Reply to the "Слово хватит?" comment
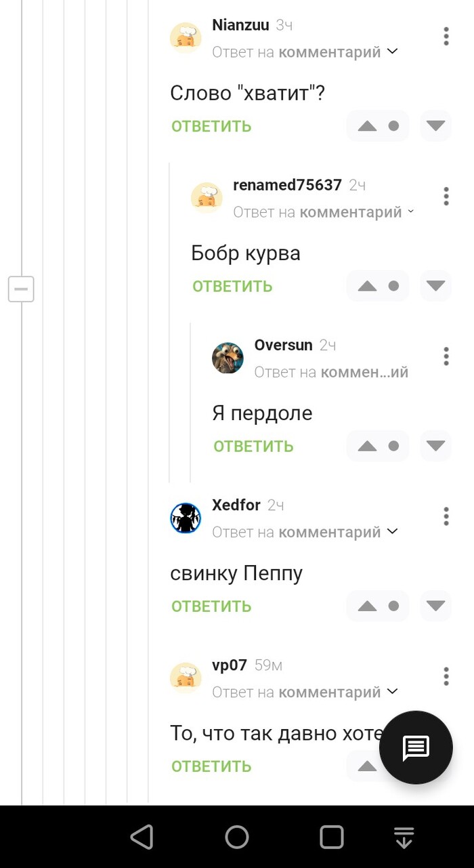474x868 pixels. point(211,127)
